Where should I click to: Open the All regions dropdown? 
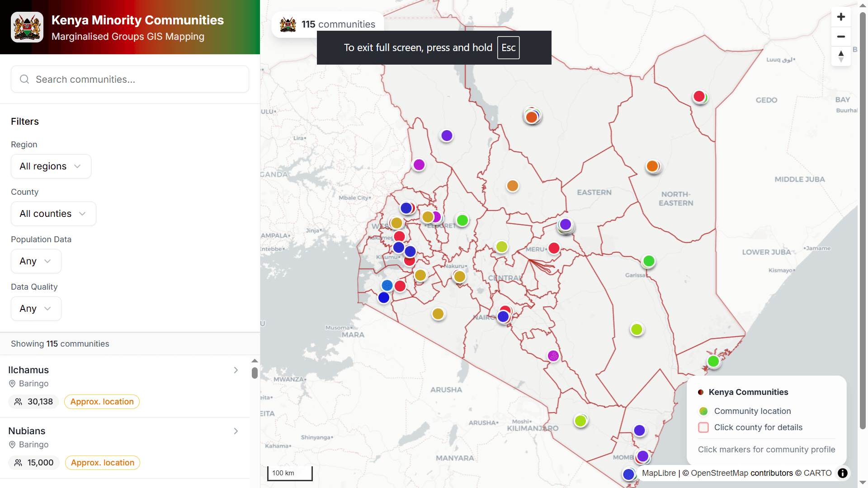51,166
